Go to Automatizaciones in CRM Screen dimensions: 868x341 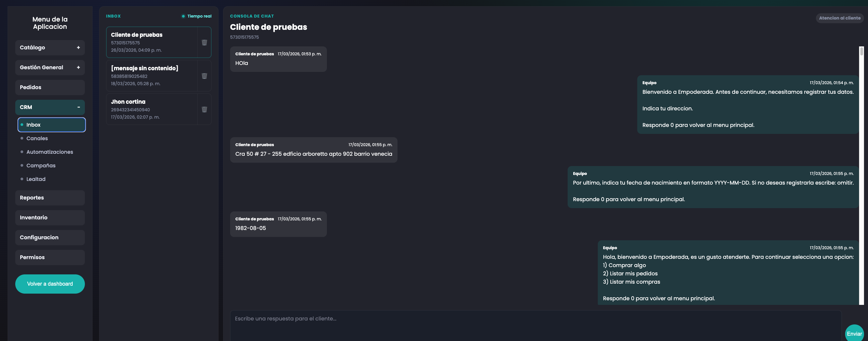tap(49, 152)
